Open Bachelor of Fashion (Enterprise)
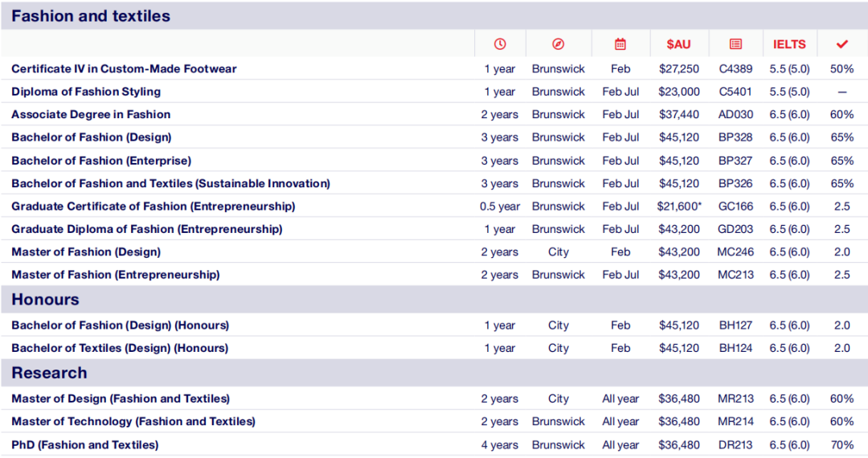This screenshot has width=868, height=458. click(101, 161)
